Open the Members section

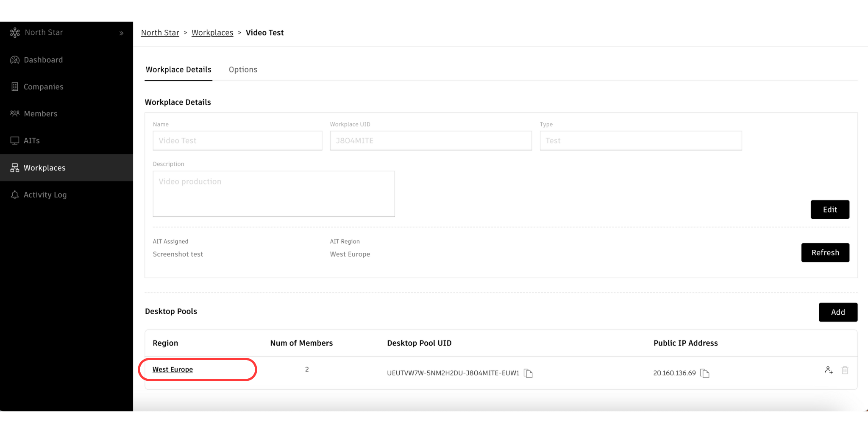40,114
